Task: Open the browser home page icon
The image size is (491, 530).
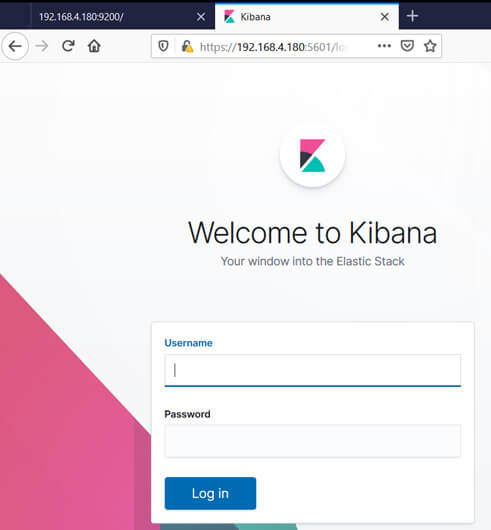Action: [x=94, y=46]
